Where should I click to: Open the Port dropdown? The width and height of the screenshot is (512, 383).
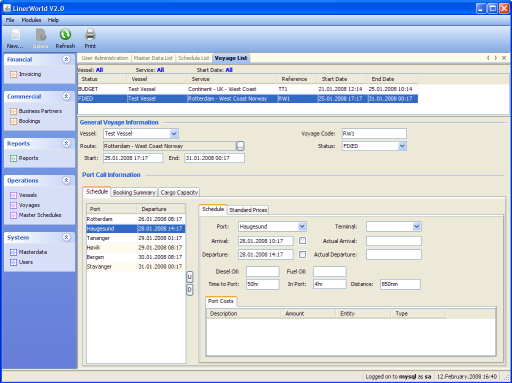[302, 227]
